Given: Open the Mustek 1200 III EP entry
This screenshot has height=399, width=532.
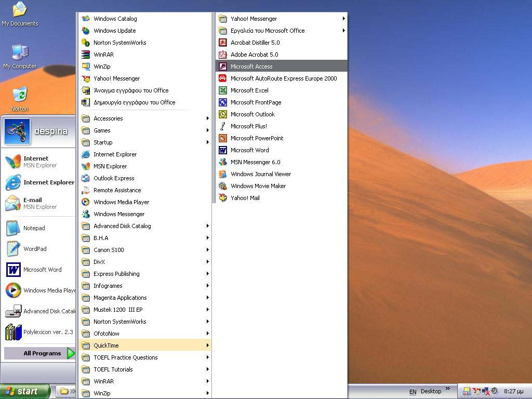Looking at the screenshot, I should coord(145,310).
